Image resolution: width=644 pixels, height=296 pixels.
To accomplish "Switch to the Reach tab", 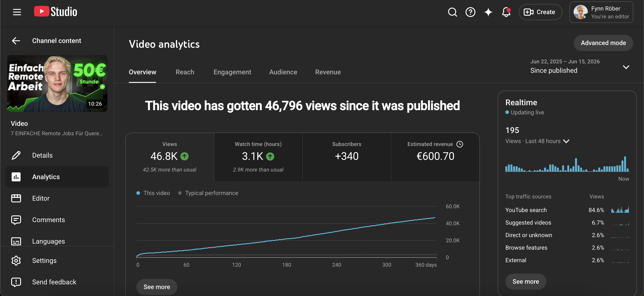I will (185, 72).
